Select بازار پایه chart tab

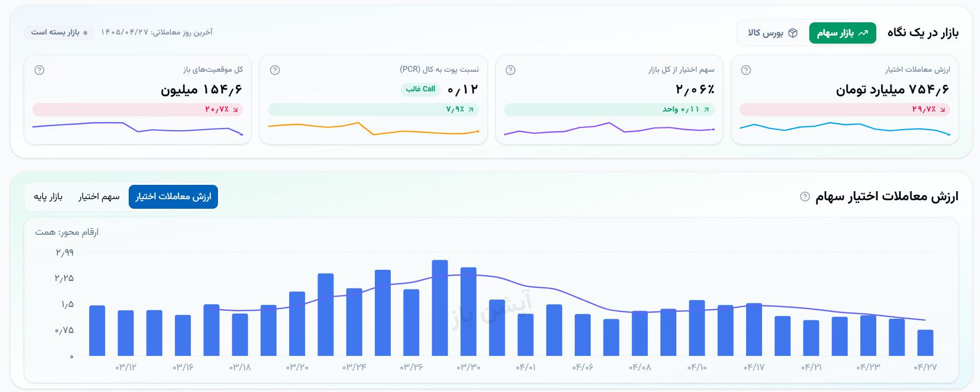point(48,197)
